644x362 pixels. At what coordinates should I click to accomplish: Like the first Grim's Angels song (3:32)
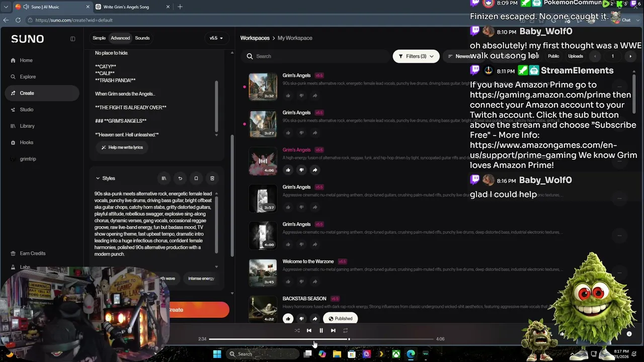pos(288,96)
